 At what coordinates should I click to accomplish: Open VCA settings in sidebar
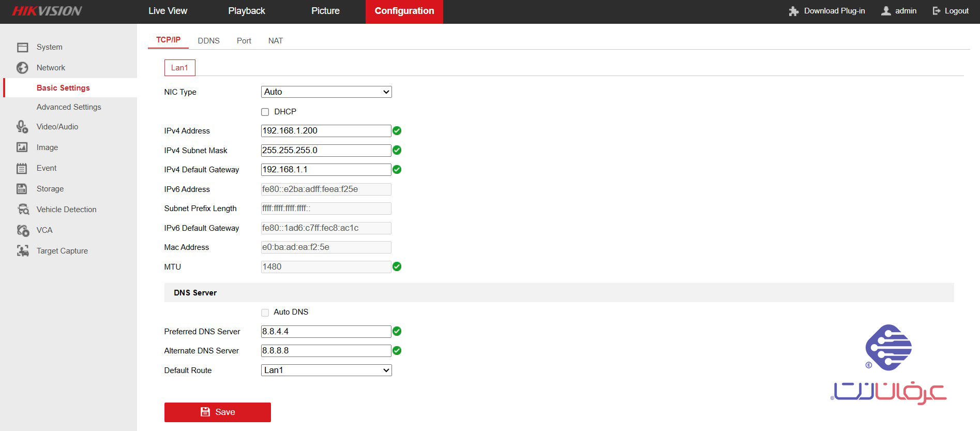click(44, 230)
